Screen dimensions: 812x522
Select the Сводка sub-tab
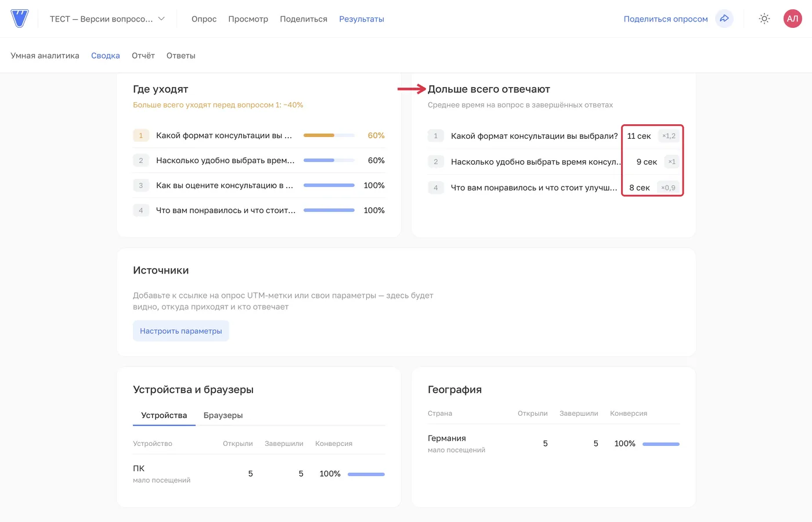click(x=106, y=56)
